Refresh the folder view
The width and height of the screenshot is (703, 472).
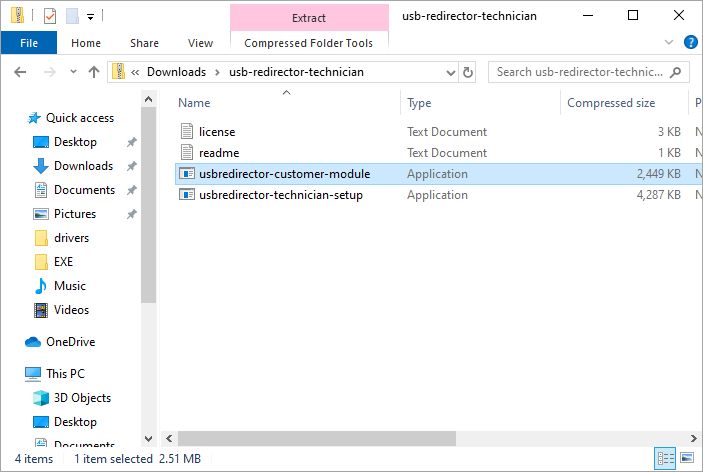pos(467,73)
